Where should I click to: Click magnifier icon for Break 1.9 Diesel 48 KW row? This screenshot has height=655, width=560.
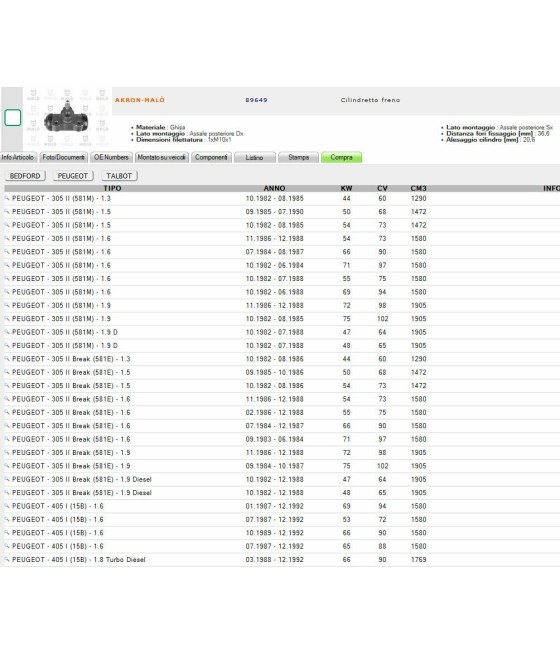pyautogui.click(x=7, y=493)
